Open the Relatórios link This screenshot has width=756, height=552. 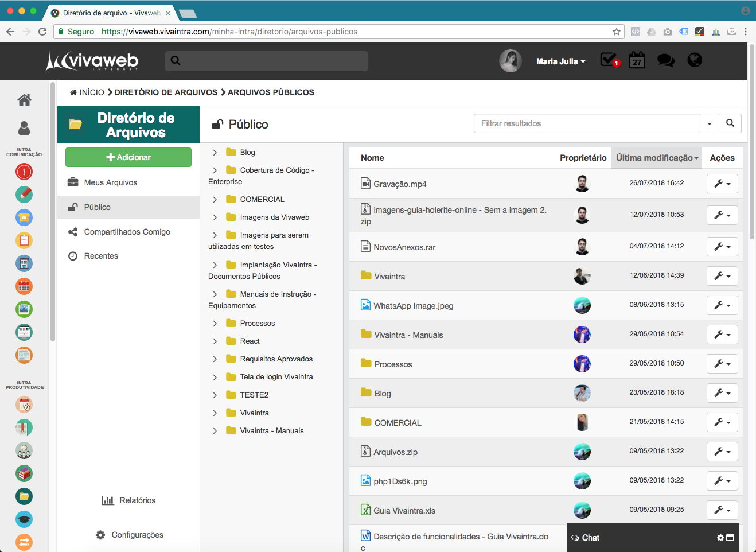click(x=137, y=500)
